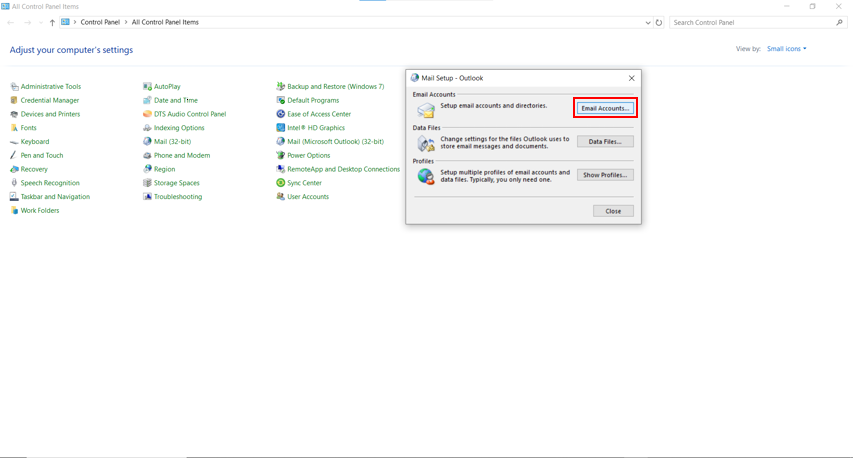Open the Mail (Microsoft Outlook) icon

(x=281, y=141)
